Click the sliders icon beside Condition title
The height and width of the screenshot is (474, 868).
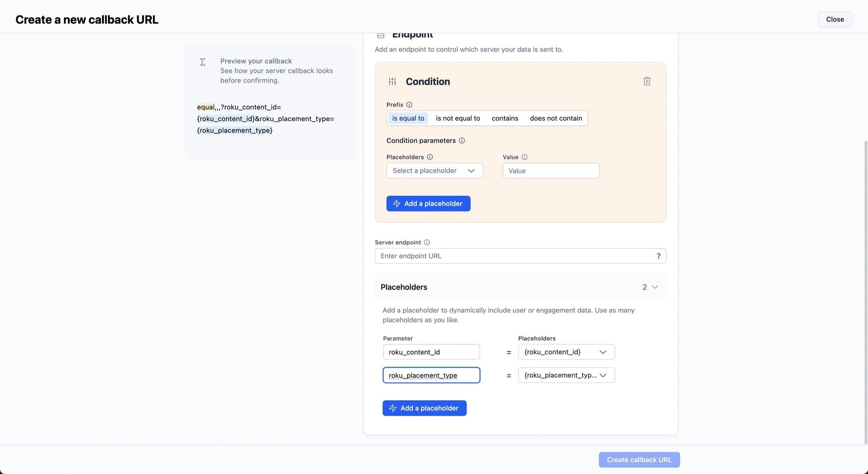392,81
